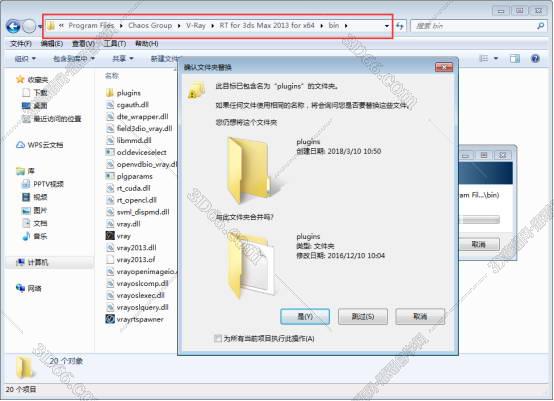Screen dimensions: 554x401
Task: Select the plgparams application file
Action: pos(129,176)
